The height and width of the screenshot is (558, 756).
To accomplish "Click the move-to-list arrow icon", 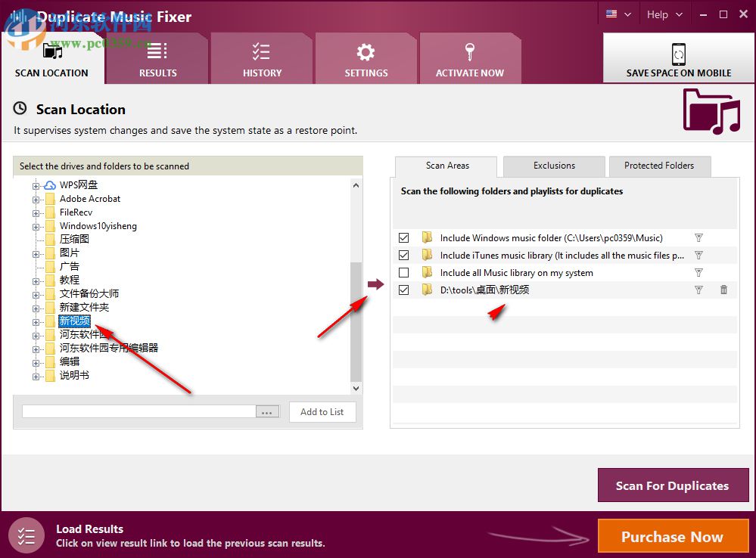I will [375, 284].
